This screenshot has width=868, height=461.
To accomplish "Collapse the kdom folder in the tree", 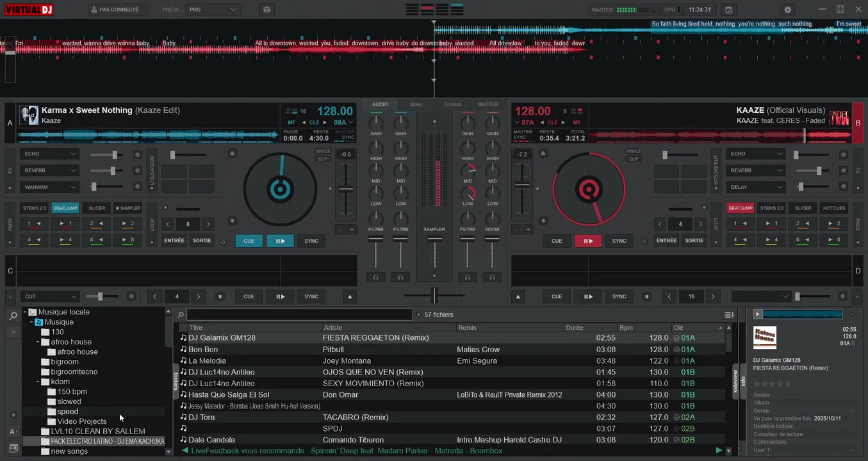I will 38,382.
